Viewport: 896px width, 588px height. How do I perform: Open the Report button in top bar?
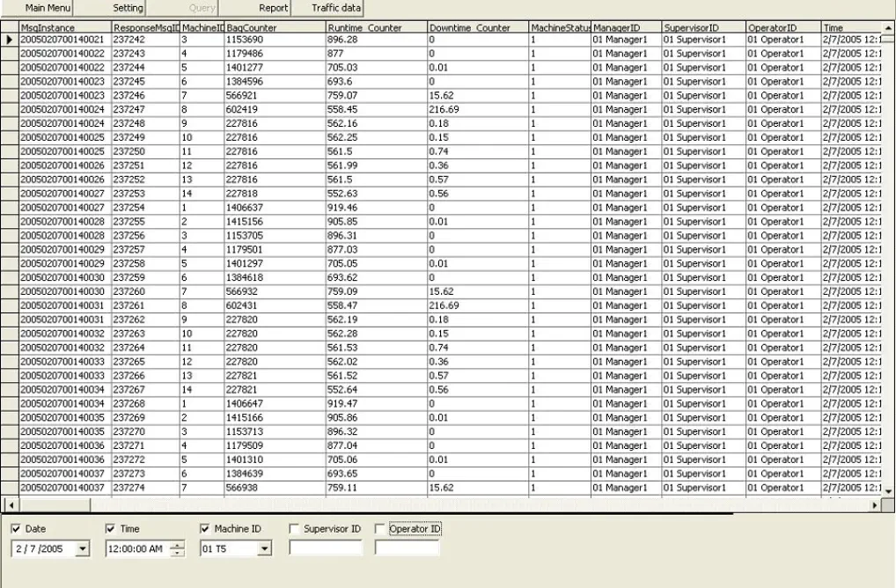tap(273, 8)
